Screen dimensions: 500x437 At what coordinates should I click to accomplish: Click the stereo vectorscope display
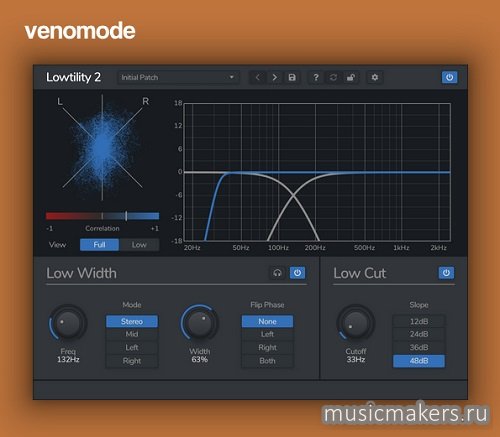coord(102,147)
